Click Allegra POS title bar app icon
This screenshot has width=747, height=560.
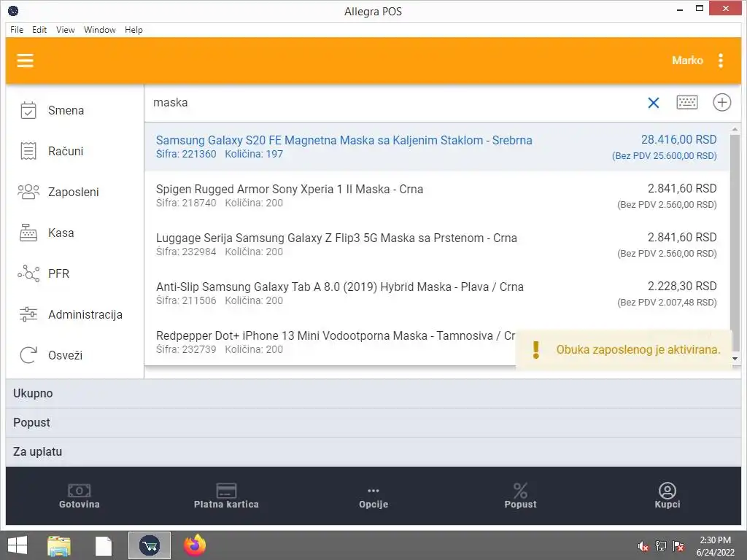[x=13, y=10]
